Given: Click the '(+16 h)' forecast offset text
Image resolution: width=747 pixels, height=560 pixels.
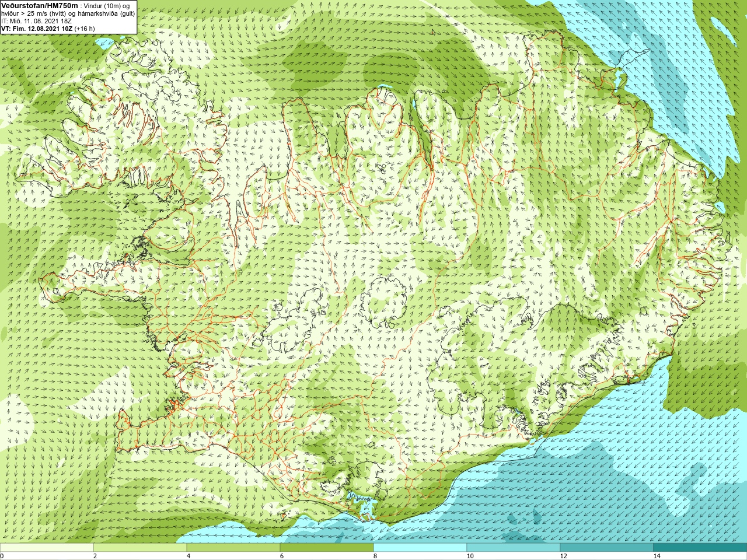Looking at the screenshot, I should [x=84, y=29].
